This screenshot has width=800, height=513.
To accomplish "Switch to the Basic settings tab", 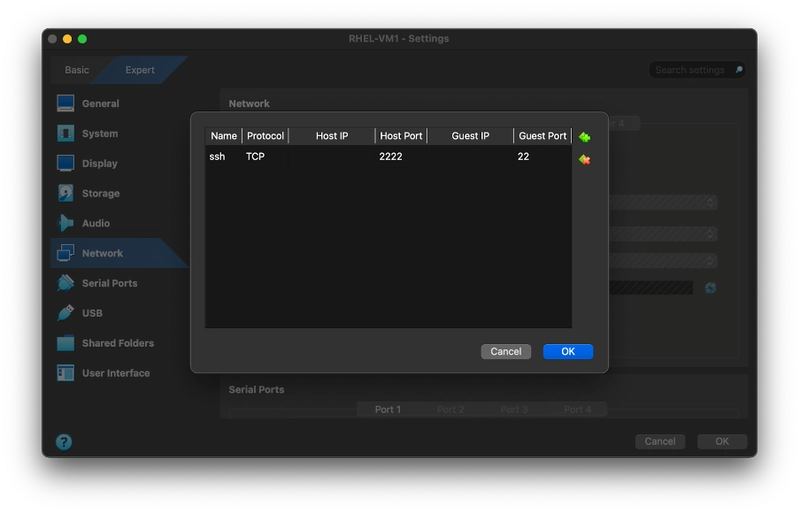I will pos(77,70).
